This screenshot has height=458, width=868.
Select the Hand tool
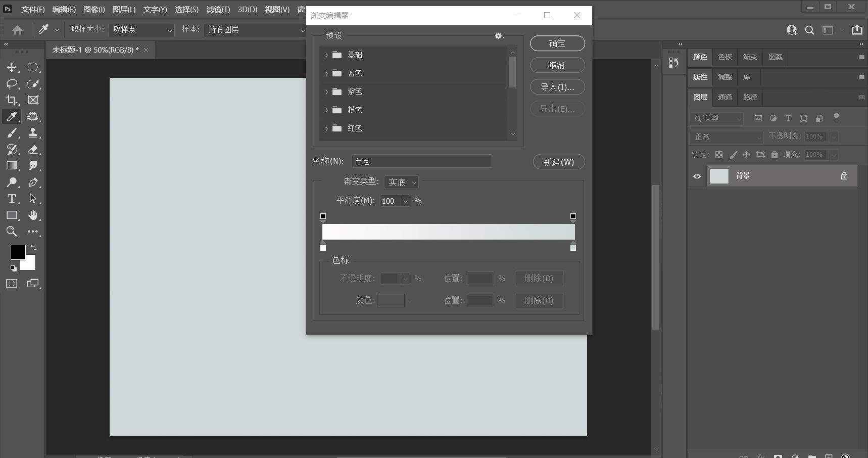(33, 215)
